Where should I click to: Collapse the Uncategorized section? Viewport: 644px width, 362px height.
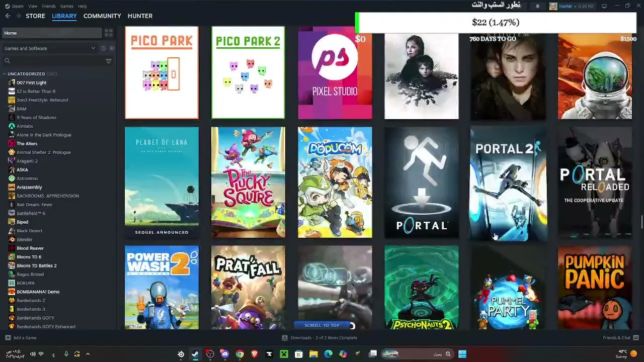tap(5, 74)
